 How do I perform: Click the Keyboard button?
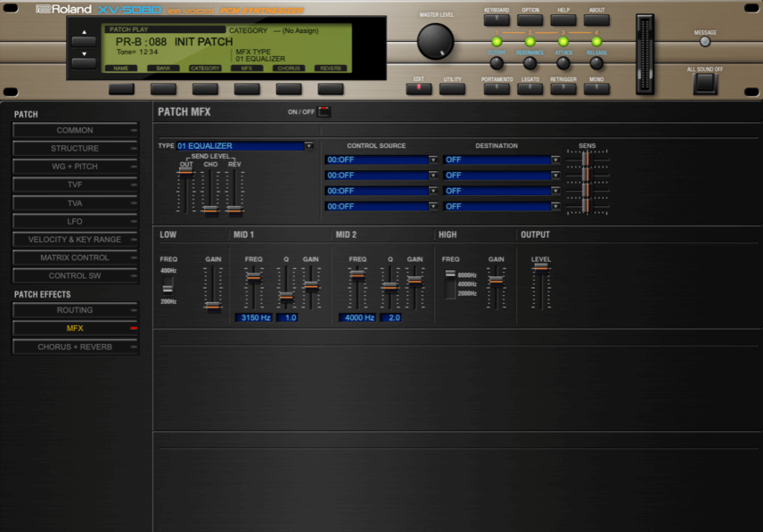click(496, 20)
